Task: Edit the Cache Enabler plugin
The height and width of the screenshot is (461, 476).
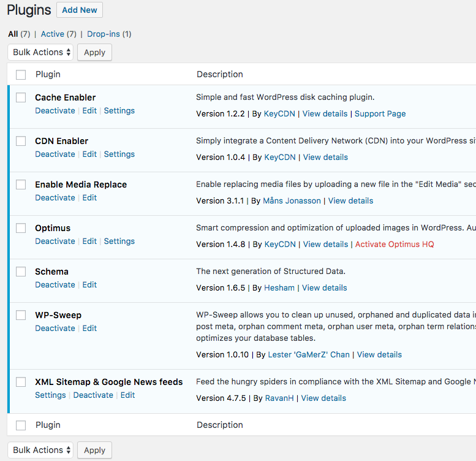Action: point(89,110)
